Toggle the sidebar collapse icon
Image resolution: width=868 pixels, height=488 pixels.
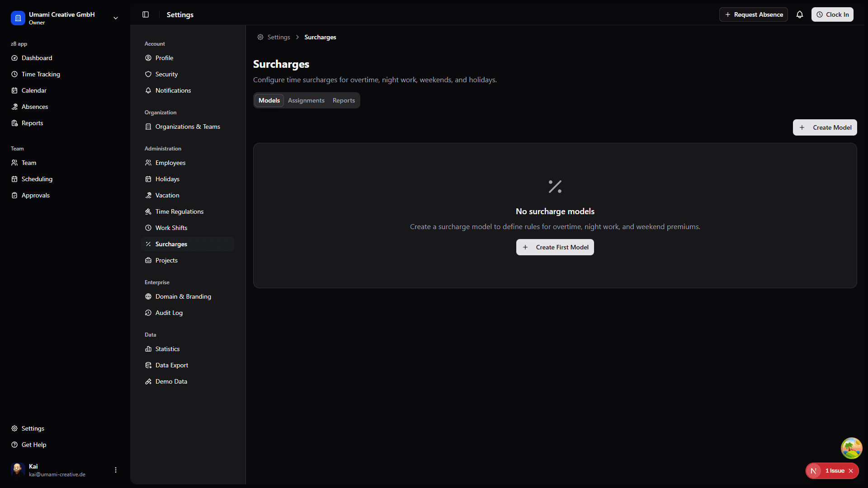click(x=146, y=14)
